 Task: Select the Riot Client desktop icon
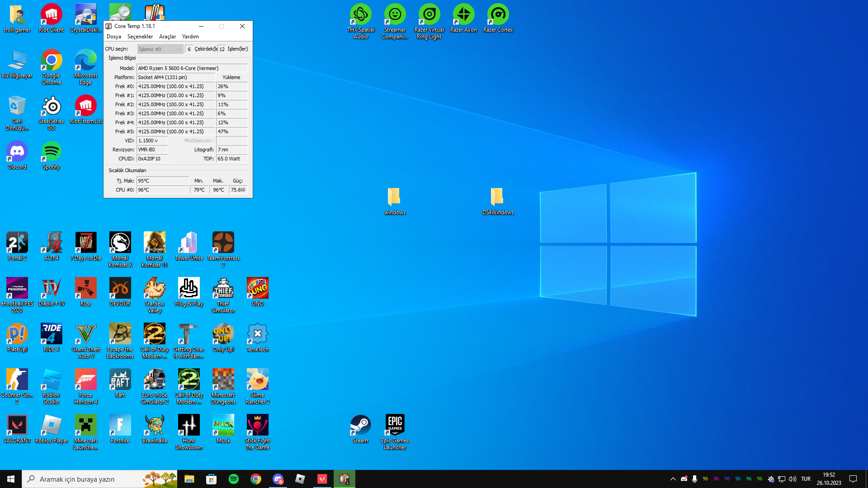(x=52, y=19)
